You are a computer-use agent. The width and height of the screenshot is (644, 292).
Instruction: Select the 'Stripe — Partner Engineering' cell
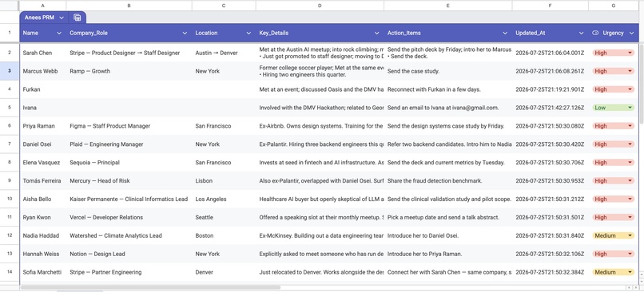129,272
